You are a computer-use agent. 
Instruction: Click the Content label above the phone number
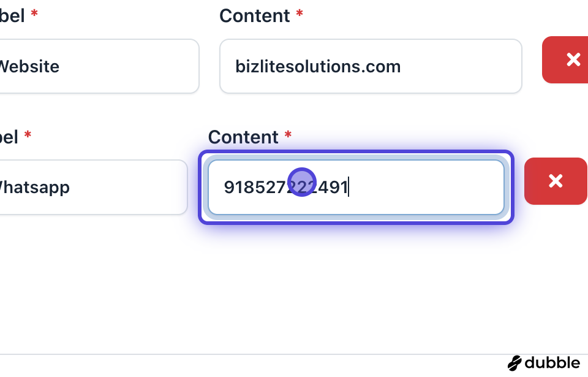pos(243,137)
